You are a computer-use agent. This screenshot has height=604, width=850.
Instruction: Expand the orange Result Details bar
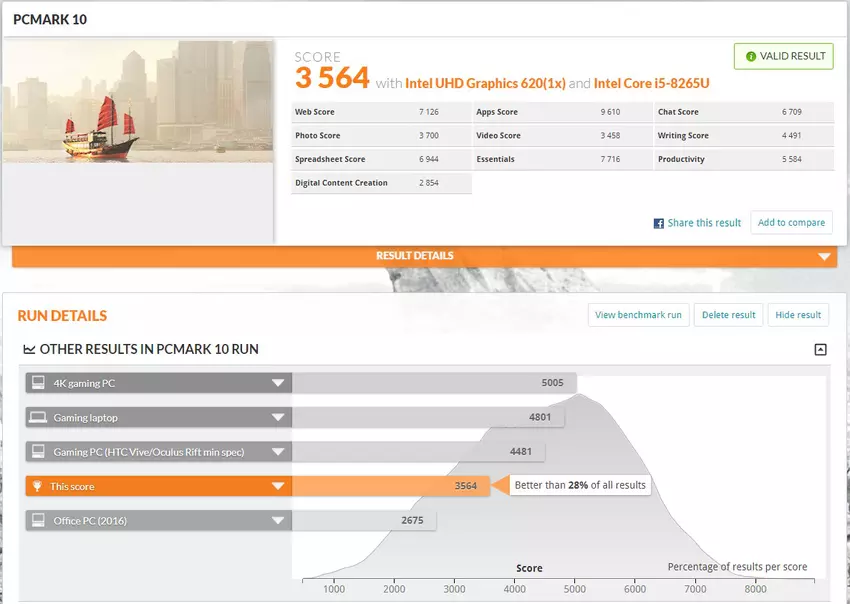423,257
